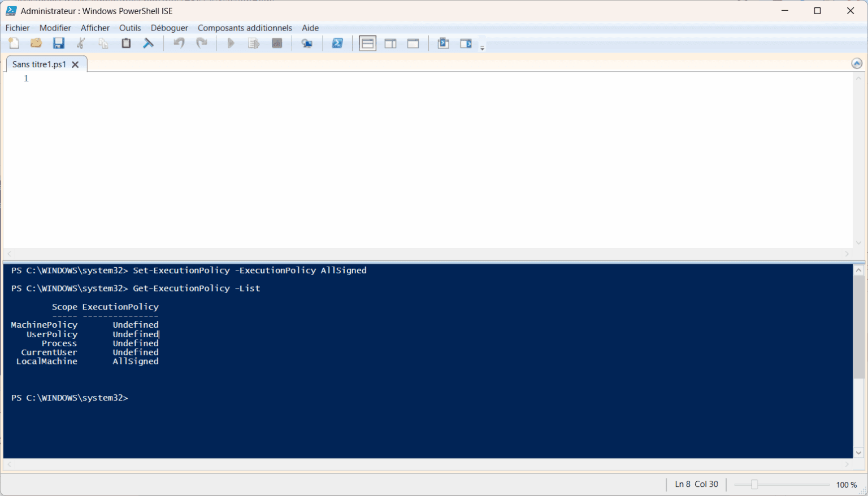The height and width of the screenshot is (496, 868).
Task: Show the script pane on top
Action: (367, 42)
